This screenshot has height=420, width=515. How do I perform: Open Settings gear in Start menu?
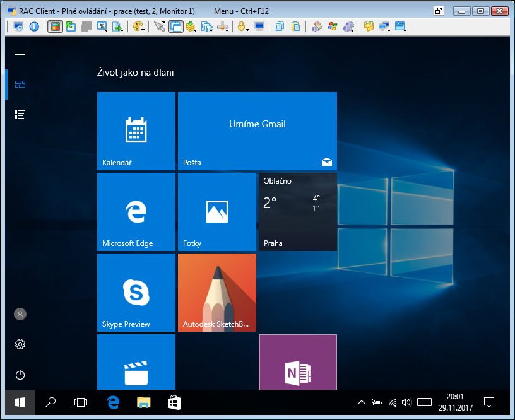20,344
